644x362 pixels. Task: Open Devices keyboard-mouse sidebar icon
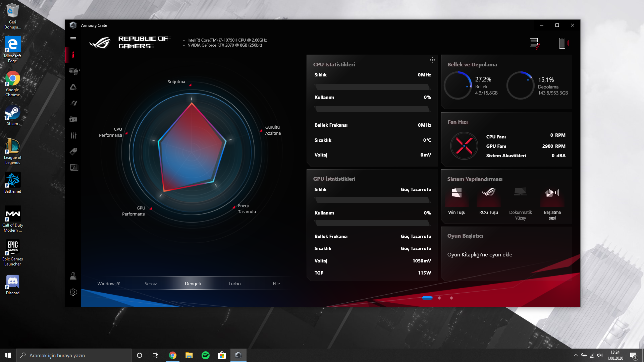(x=73, y=71)
